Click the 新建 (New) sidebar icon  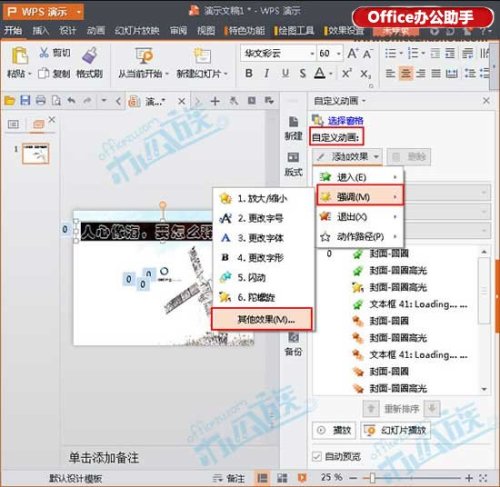coord(293,127)
